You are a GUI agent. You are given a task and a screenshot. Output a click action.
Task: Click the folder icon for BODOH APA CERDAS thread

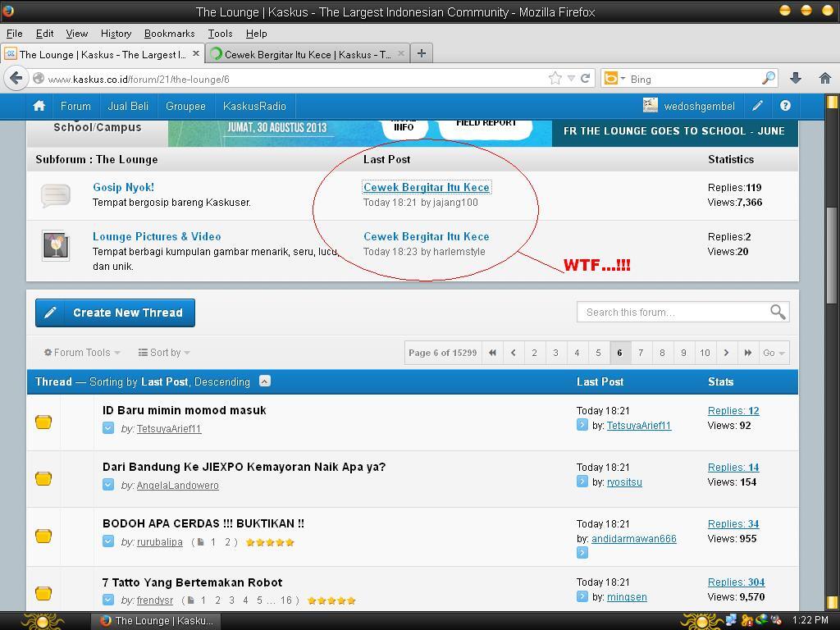[43, 536]
